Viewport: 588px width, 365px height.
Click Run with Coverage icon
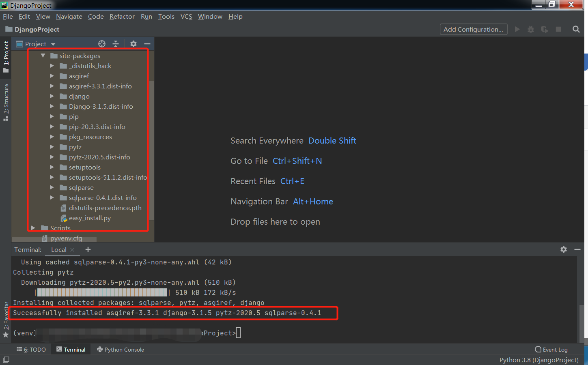(545, 29)
